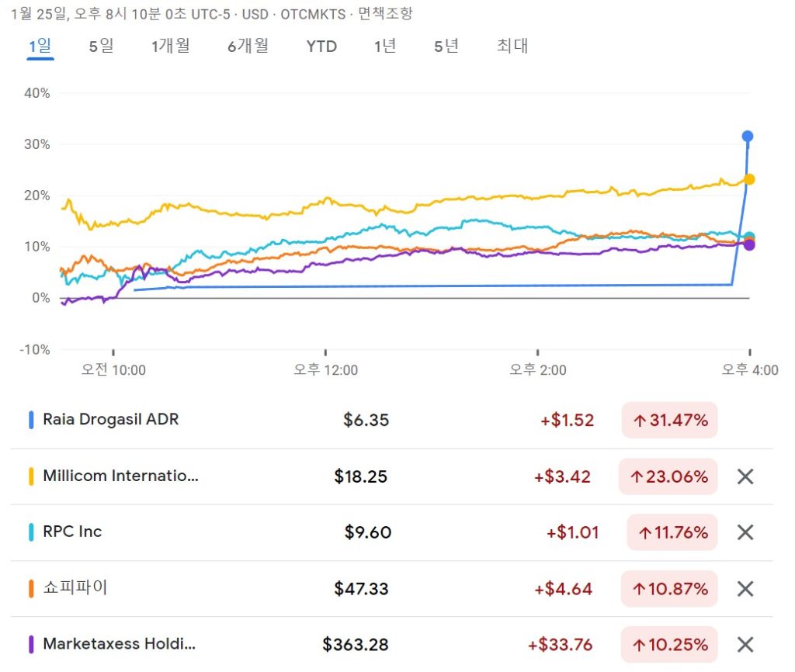Open the 쇼피파이 stock
Viewport: 795px width, 672px height.
(75, 588)
